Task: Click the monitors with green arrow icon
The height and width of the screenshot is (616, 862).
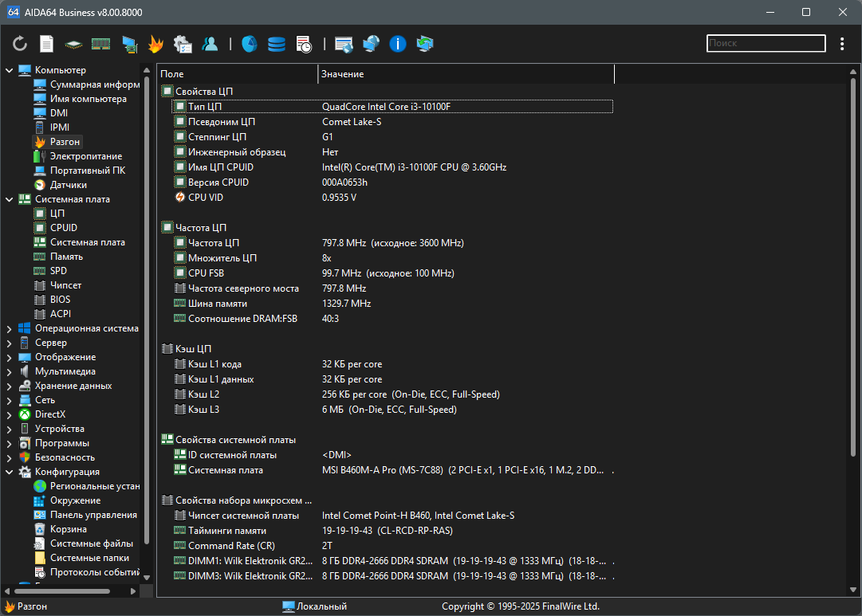Action: [x=425, y=43]
